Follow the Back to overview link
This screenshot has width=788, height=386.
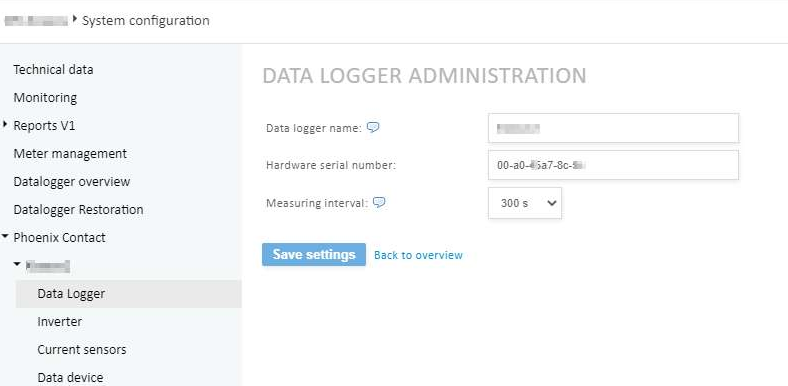418,255
